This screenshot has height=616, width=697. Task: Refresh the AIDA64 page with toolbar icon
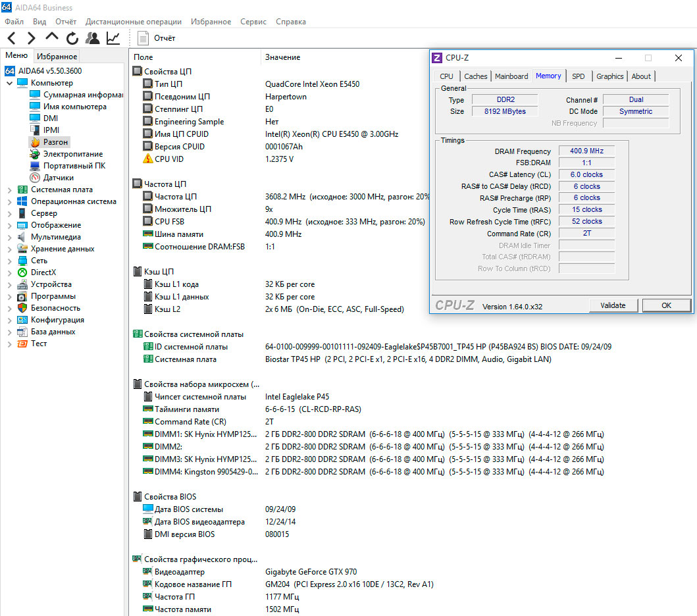pos(72,38)
